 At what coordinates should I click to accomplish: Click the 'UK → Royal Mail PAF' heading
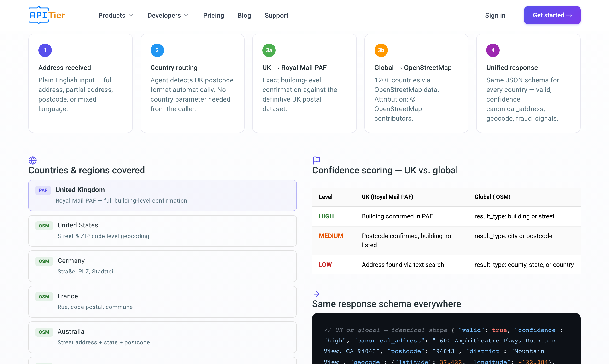(x=294, y=68)
